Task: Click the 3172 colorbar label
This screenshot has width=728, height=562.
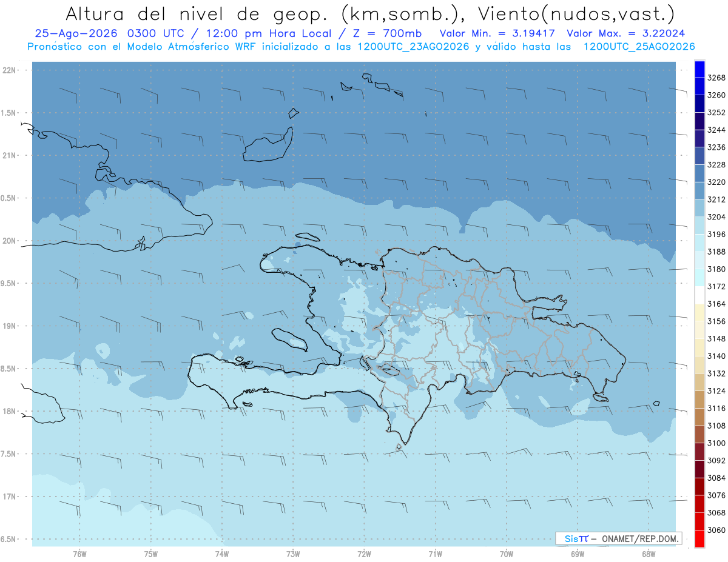Action: point(716,286)
